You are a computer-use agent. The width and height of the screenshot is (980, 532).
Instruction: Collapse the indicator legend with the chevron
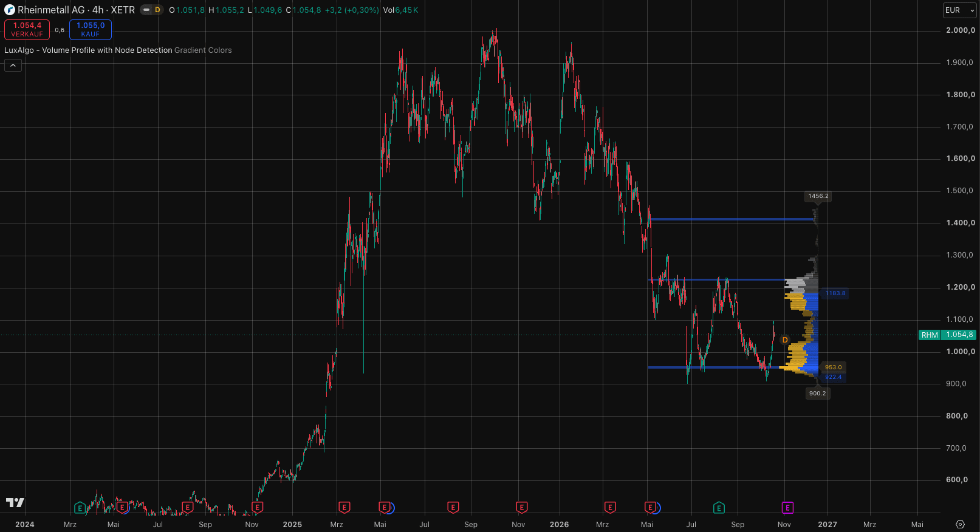click(x=13, y=66)
